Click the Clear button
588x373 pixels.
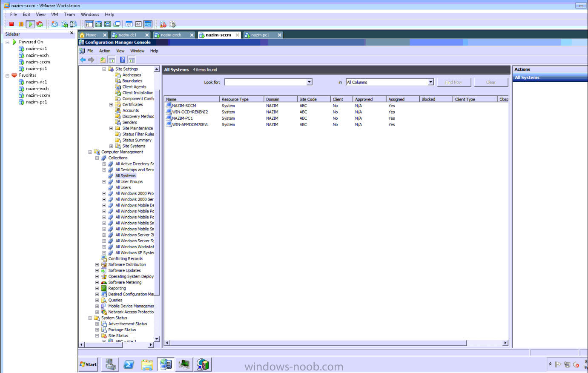[x=491, y=82]
